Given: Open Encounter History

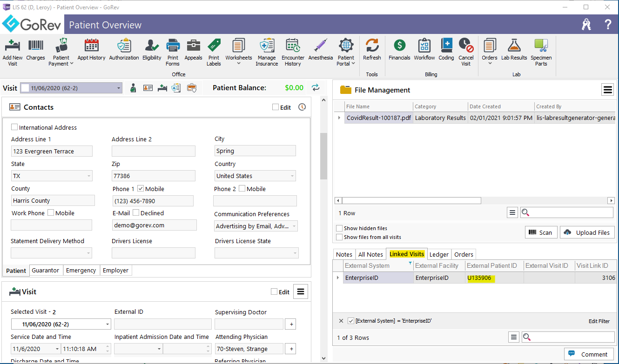Looking at the screenshot, I should point(293,52).
